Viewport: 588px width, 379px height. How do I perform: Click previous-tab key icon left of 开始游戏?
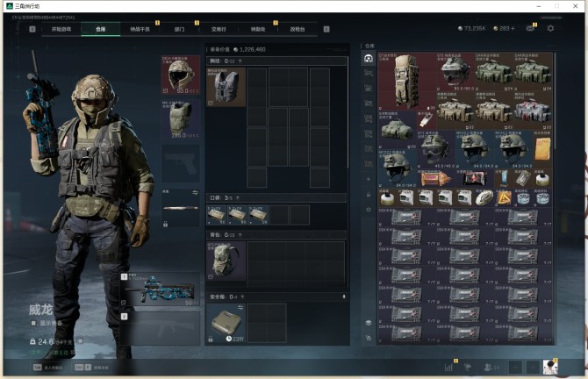point(32,29)
